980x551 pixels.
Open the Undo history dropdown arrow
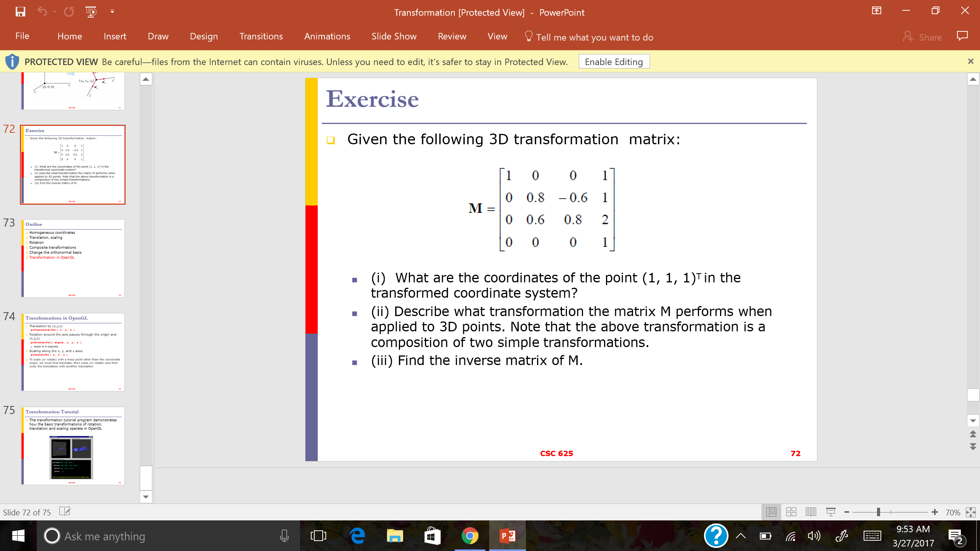click(x=55, y=12)
